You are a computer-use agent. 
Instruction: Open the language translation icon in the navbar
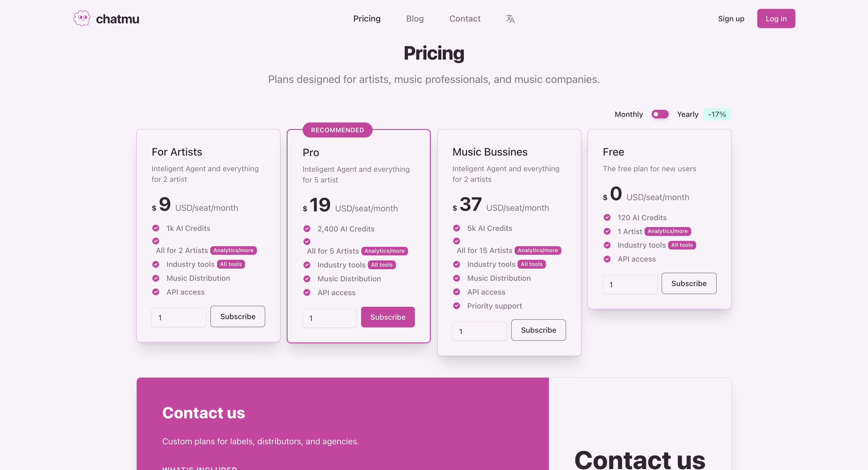[510, 19]
